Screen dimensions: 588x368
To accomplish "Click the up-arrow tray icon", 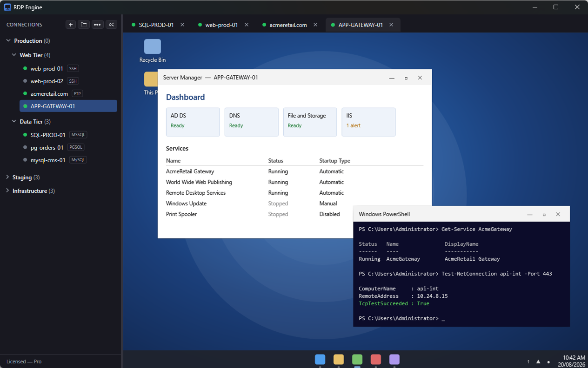I will (x=528, y=361).
